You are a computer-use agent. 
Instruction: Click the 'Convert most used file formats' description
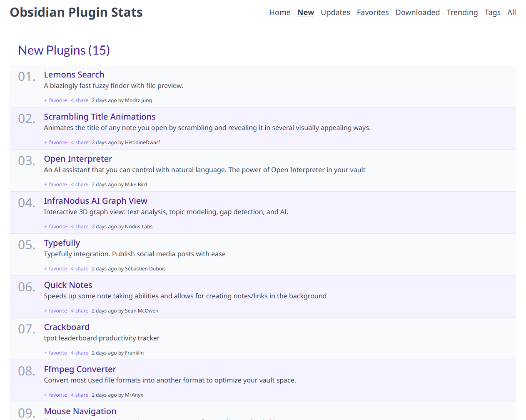(170, 380)
